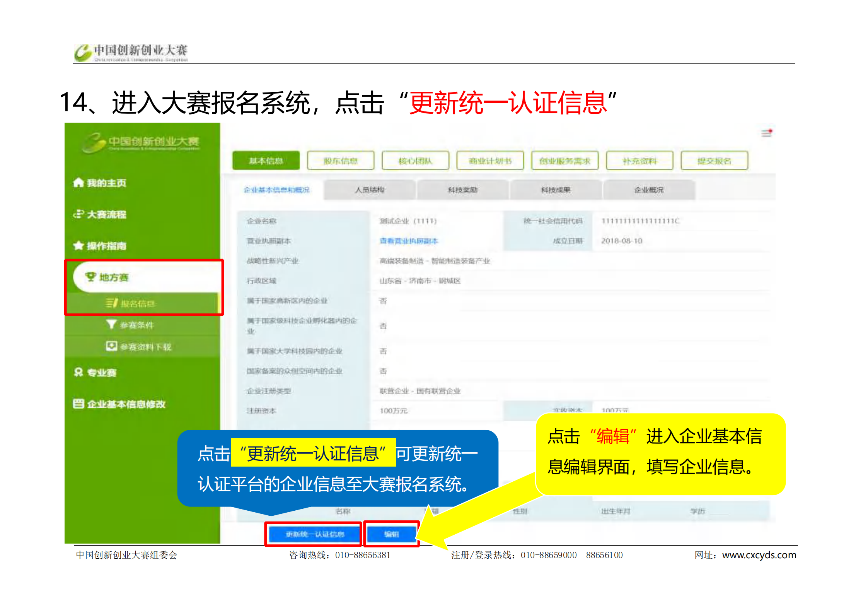Switch to the 股东信息 tab
The height and width of the screenshot is (614, 868).
340,161
